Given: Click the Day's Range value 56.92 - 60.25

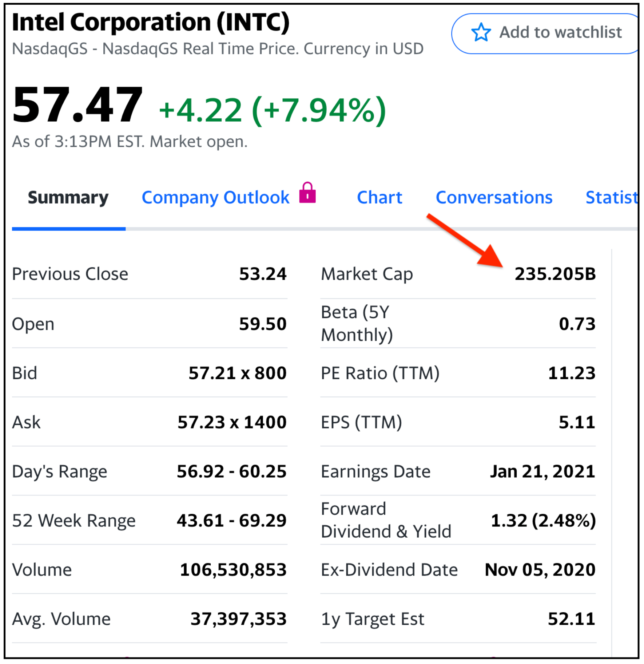Looking at the screenshot, I should [x=232, y=471].
